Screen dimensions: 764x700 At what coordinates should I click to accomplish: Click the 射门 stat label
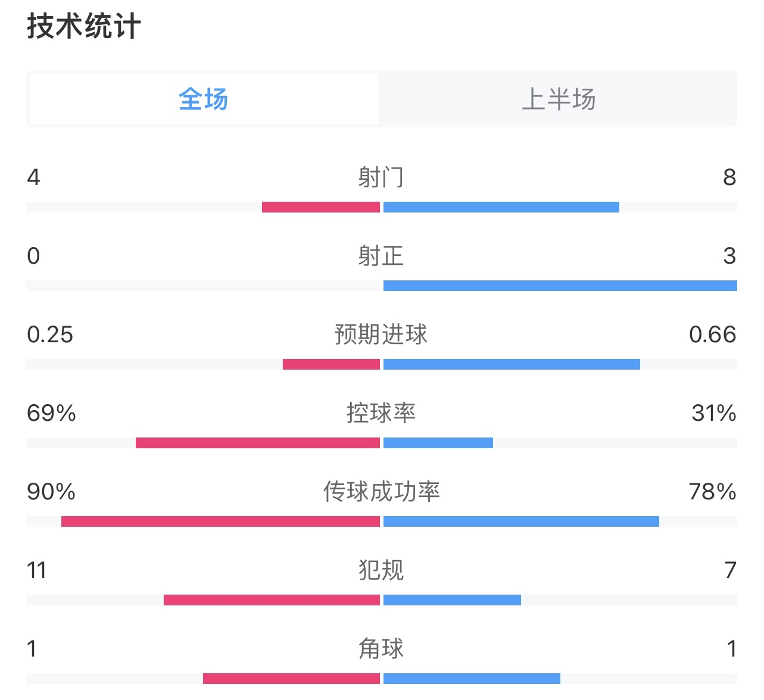[x=381, y=177]
